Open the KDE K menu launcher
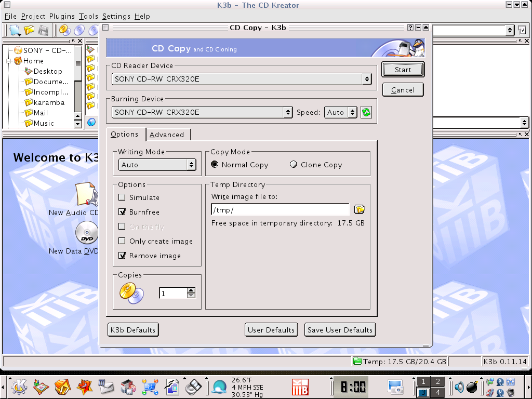 point(19,387)
